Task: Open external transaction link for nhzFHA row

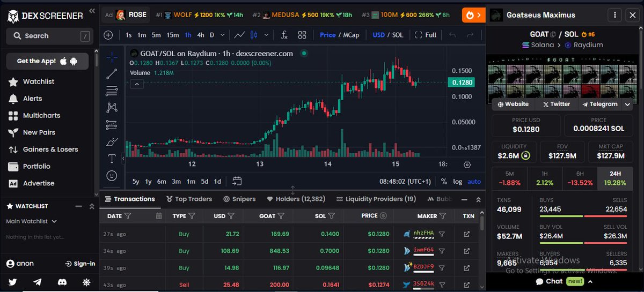Action: [x=466, y=234]
